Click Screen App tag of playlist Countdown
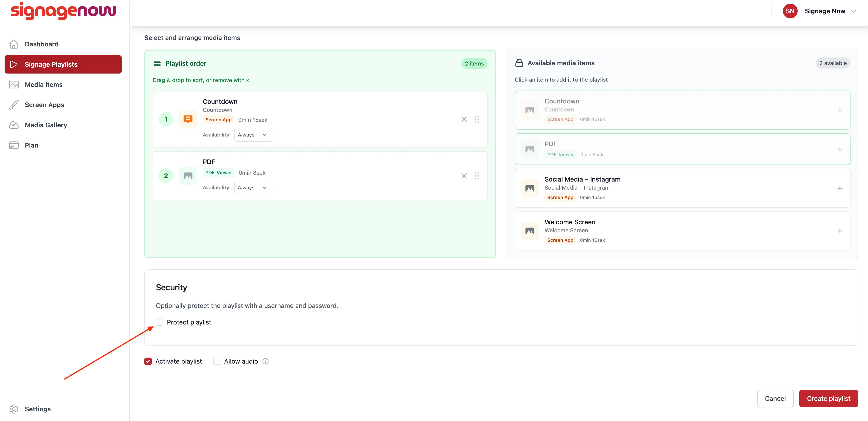868x421 pixels. click(x=218, y=120)
